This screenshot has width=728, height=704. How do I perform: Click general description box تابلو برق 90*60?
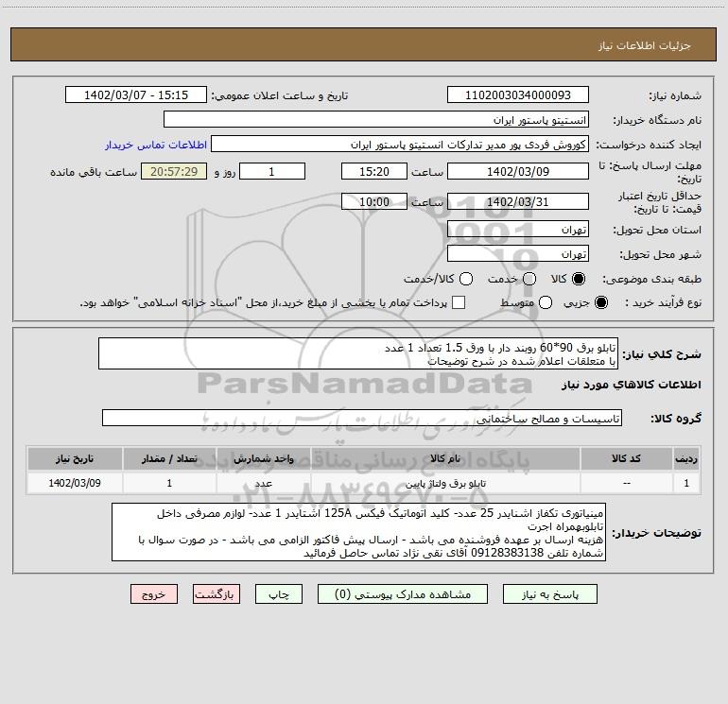[358, 353]
